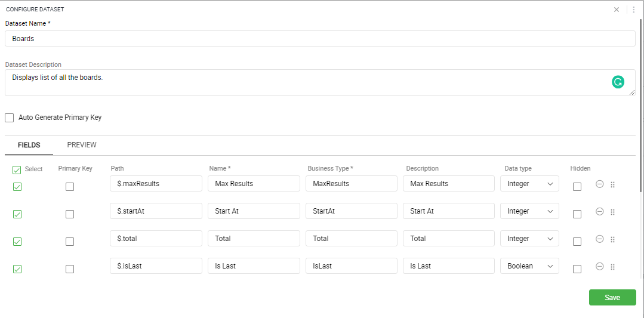Viewport: 644px width, 318px height.
Task: Expand the Boolean data type dropdown
Action: click(529, 266)
